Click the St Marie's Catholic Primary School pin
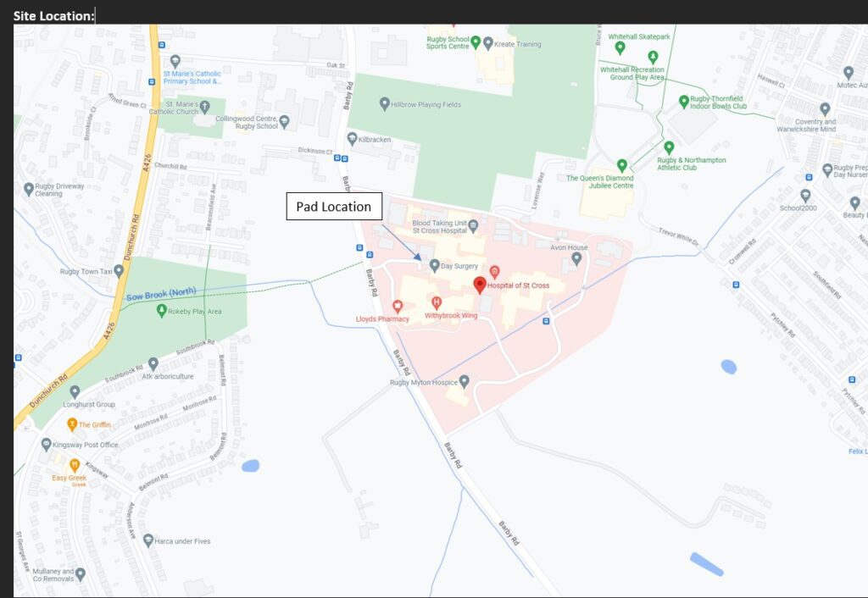 point(175,61)
